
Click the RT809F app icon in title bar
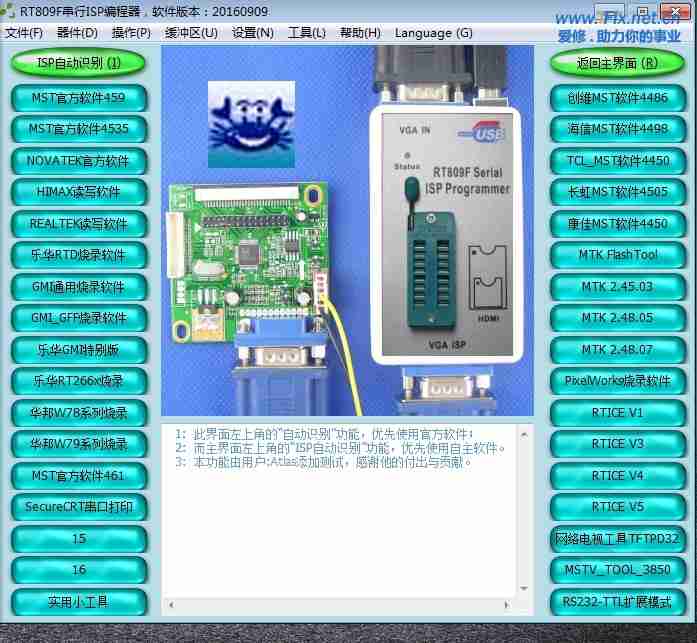[10, 11]
